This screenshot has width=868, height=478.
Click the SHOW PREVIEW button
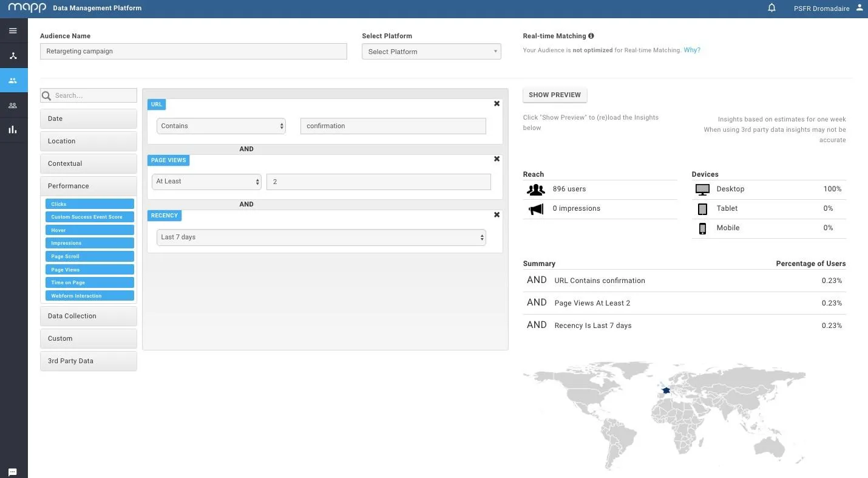pyautogui.click(x=555, y=95)
